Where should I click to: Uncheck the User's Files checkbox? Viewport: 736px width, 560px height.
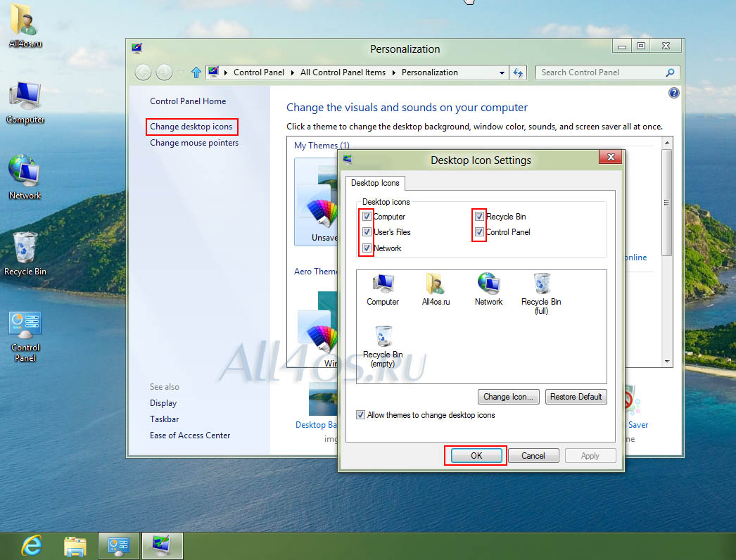click(x=367, y=232)
